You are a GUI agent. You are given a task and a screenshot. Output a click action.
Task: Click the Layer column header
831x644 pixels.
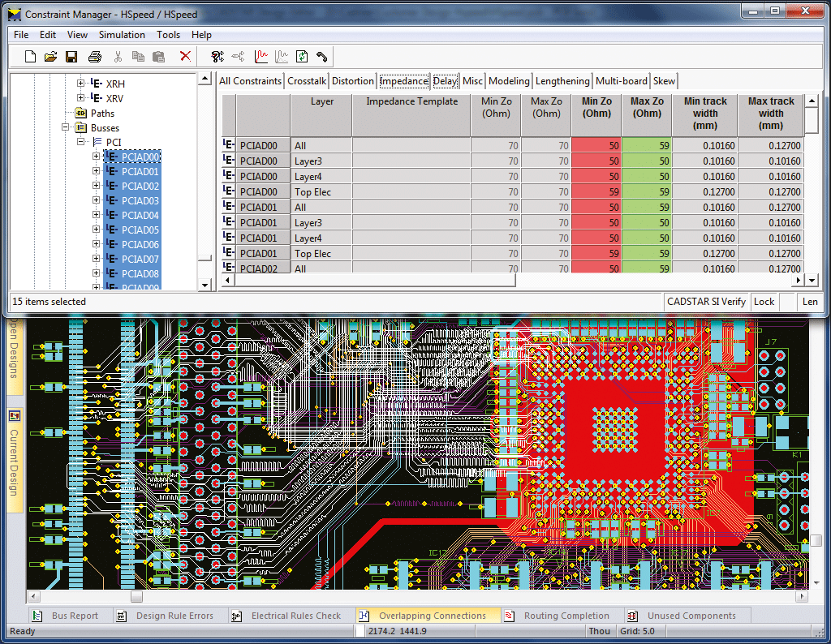(321, 115)
